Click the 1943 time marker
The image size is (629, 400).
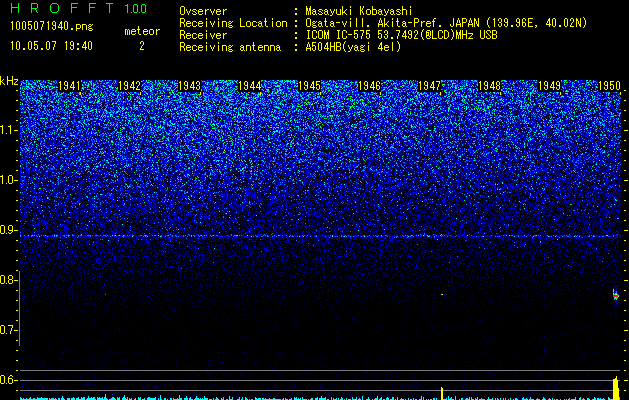point(189,86)
